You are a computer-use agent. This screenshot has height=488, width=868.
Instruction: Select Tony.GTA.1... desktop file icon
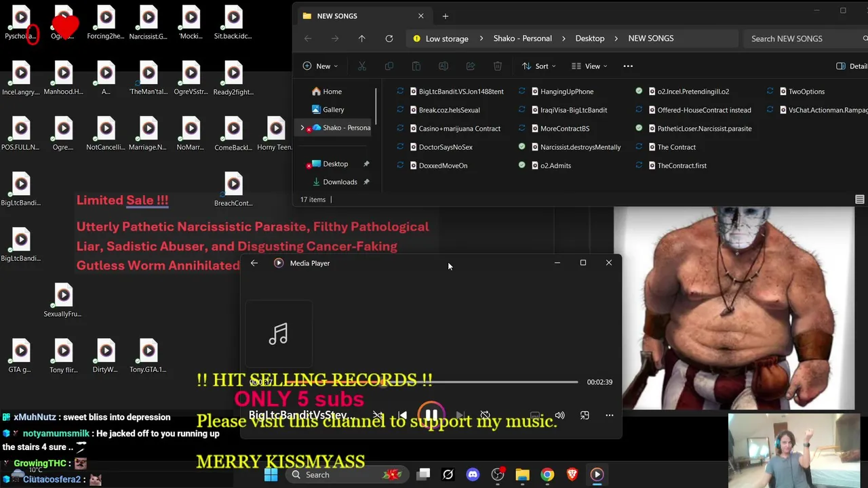[149, 357]
